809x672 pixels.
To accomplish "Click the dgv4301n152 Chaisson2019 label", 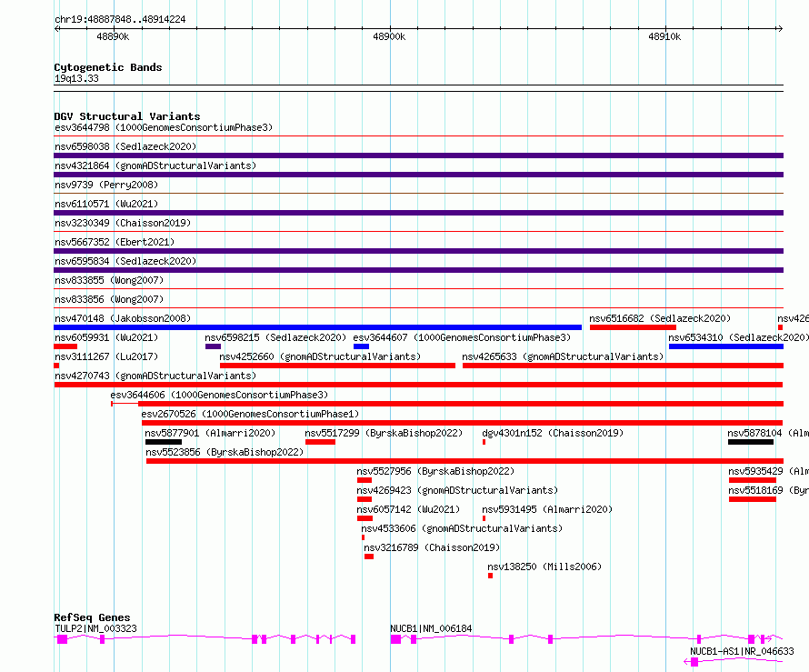I will point(553,433).
